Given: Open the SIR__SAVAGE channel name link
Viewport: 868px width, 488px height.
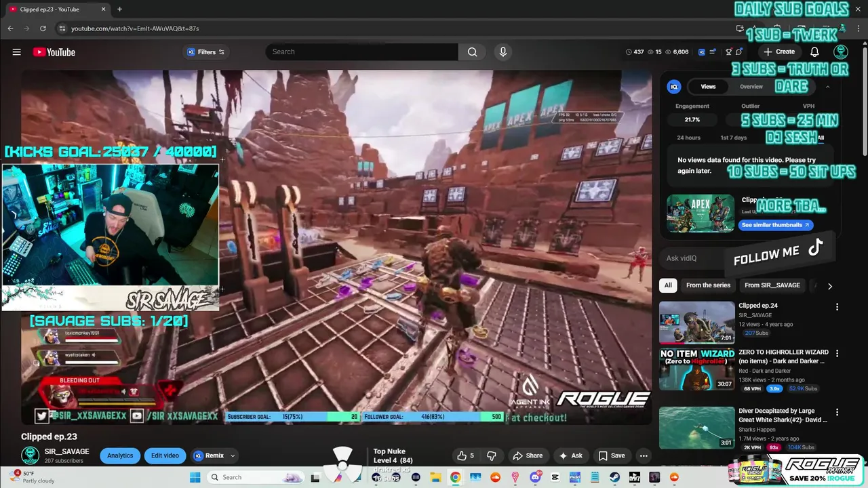Looking at the screenshot, I should click(x=66, y=451).
